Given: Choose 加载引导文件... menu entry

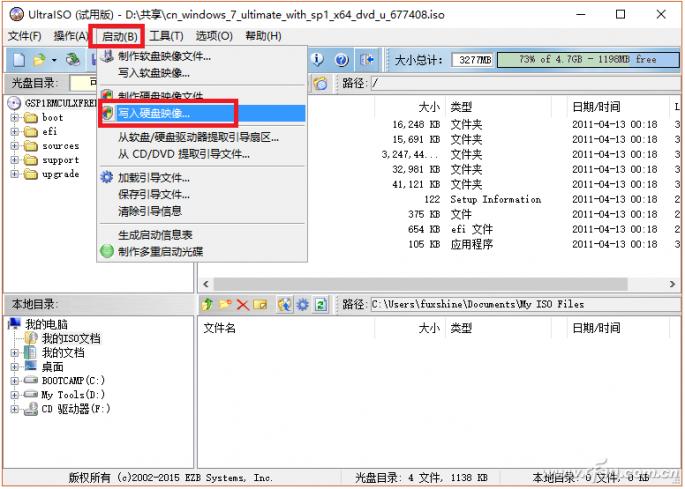Looking at the screenshot, I should pyautogui.click(x=202, y=178).
